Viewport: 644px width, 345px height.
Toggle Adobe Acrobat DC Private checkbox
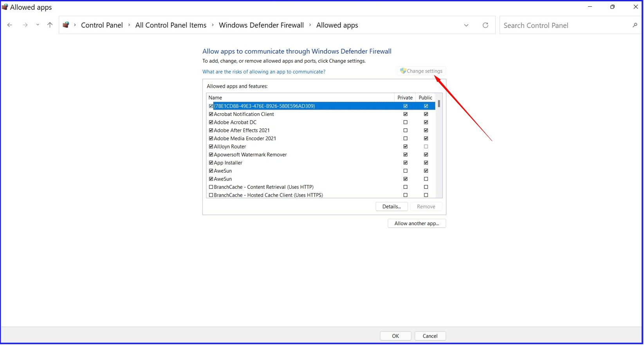406,122
